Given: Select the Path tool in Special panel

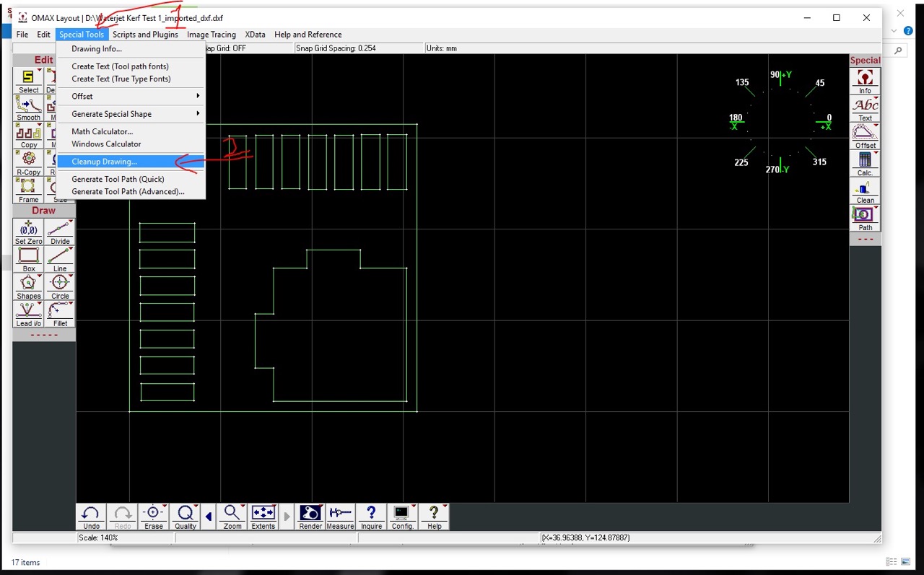Looking at the screenshot, I should pos(865,219).
